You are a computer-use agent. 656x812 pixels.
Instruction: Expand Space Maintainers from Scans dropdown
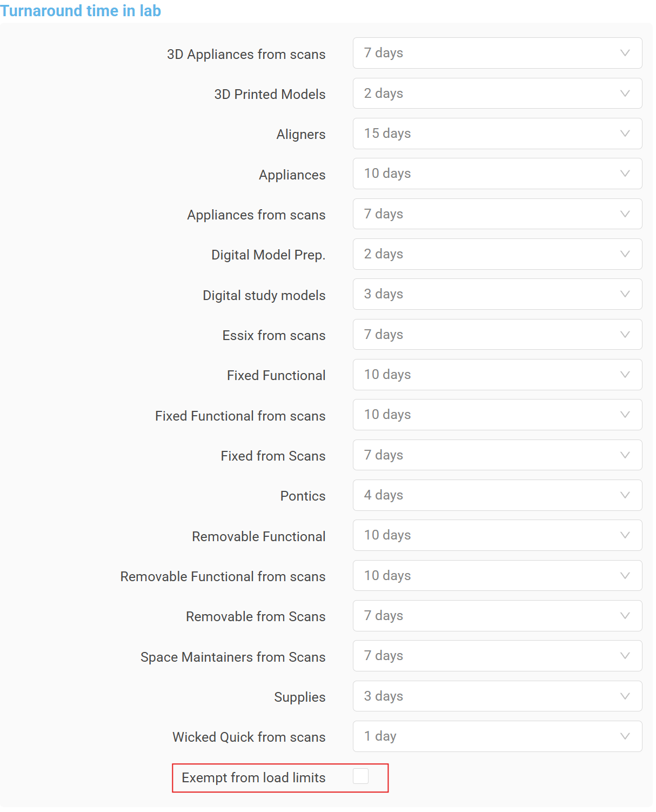pyautogui.click(x=497, y=656)
